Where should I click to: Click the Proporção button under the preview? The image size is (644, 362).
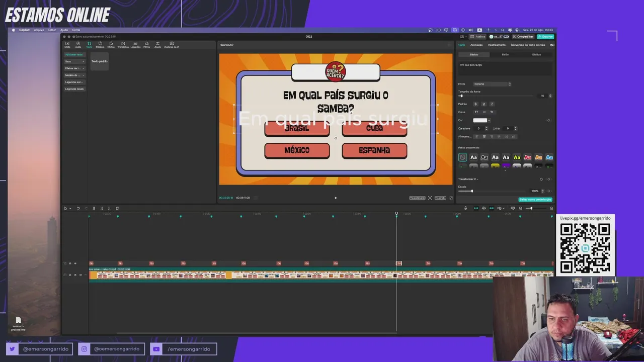coord(440,198)
